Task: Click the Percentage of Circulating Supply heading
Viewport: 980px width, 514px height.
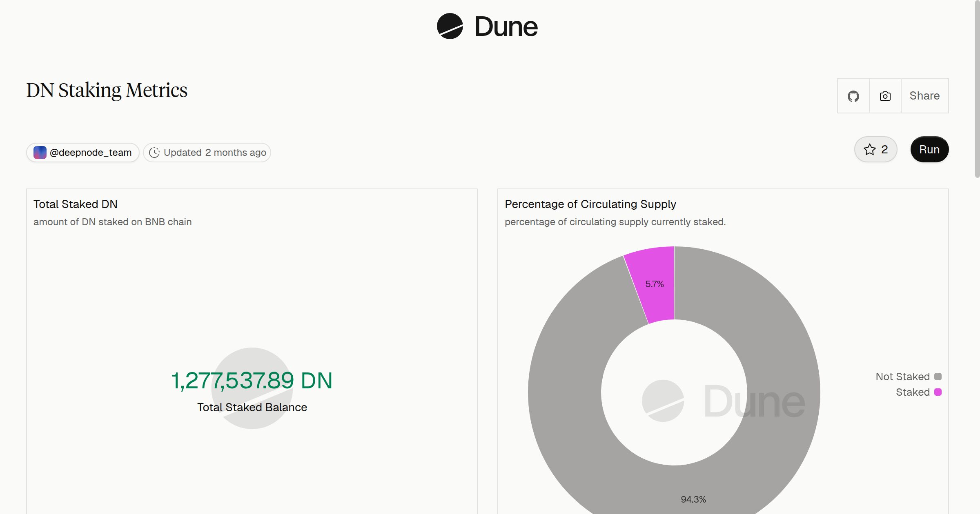Action: click(590, 204)
